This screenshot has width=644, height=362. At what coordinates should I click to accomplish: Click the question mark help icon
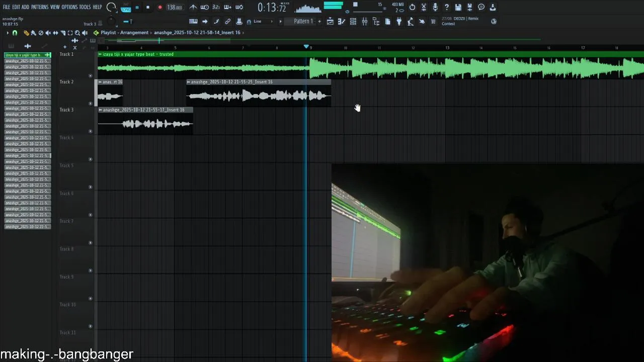447,7
